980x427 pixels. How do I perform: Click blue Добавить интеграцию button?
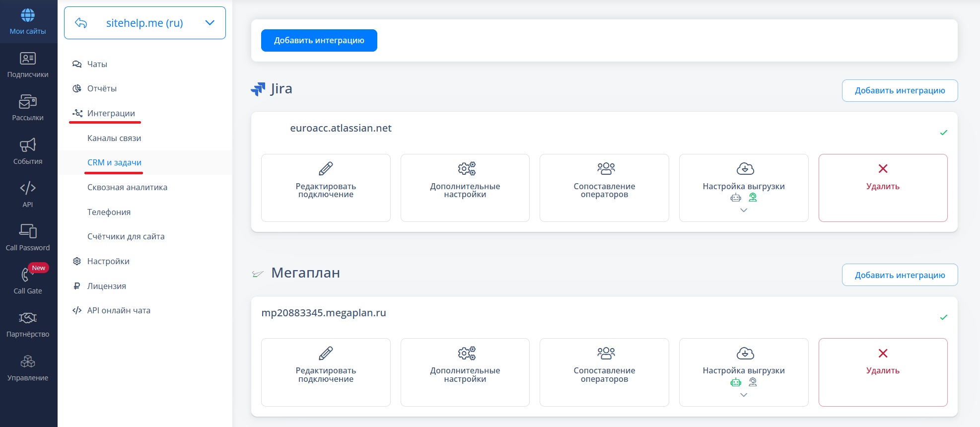[x=319, y=40]
